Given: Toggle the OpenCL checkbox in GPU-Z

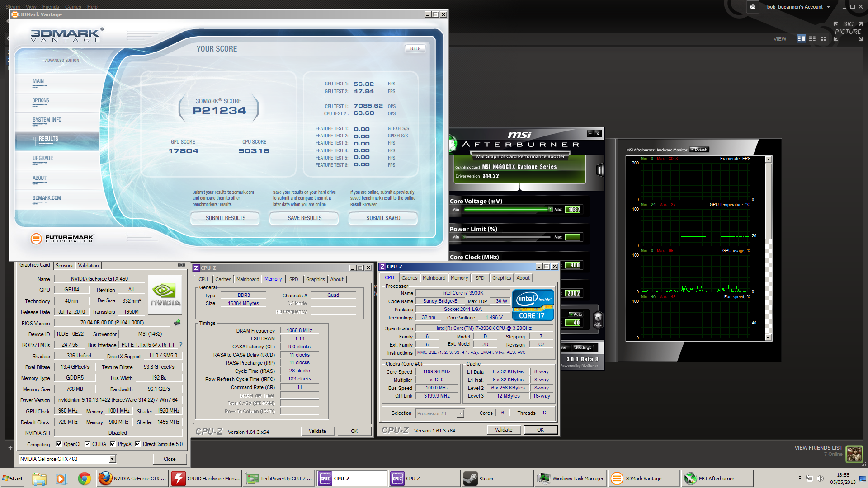Looking at the screenshot, I should pyautogui.click(x=59, y=444).
